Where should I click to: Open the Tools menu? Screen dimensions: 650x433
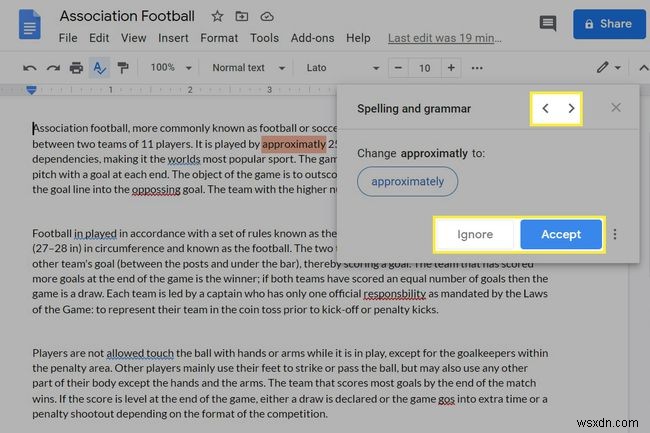(264, 38)
